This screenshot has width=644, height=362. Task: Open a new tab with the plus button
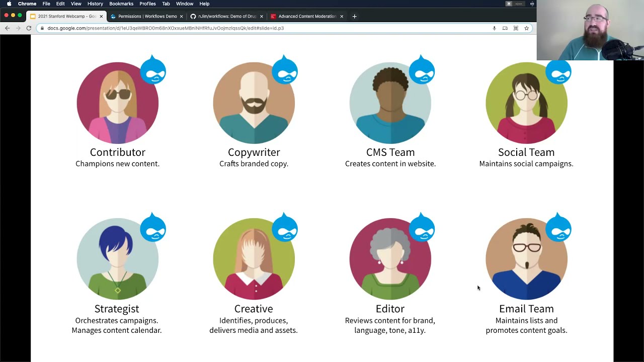point(354,16)
